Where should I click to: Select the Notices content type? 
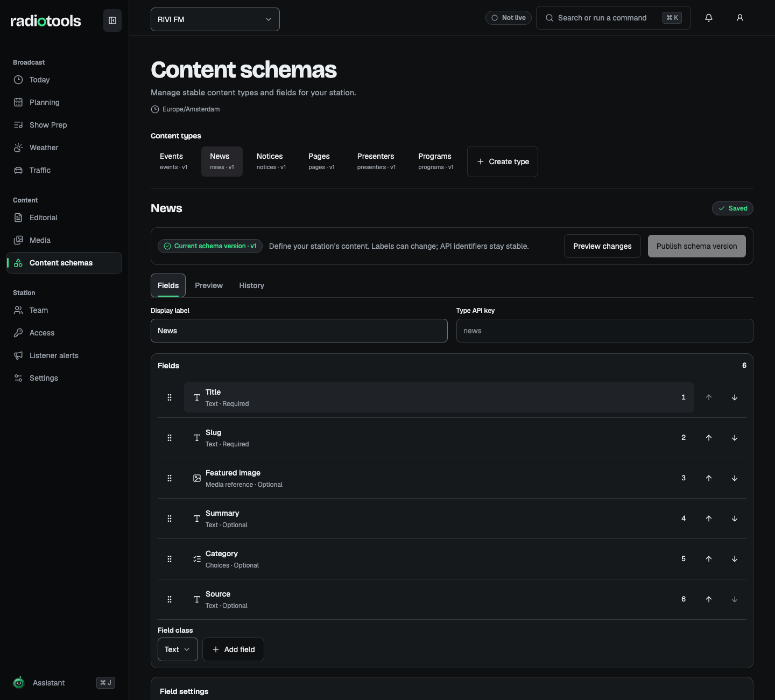271,162
